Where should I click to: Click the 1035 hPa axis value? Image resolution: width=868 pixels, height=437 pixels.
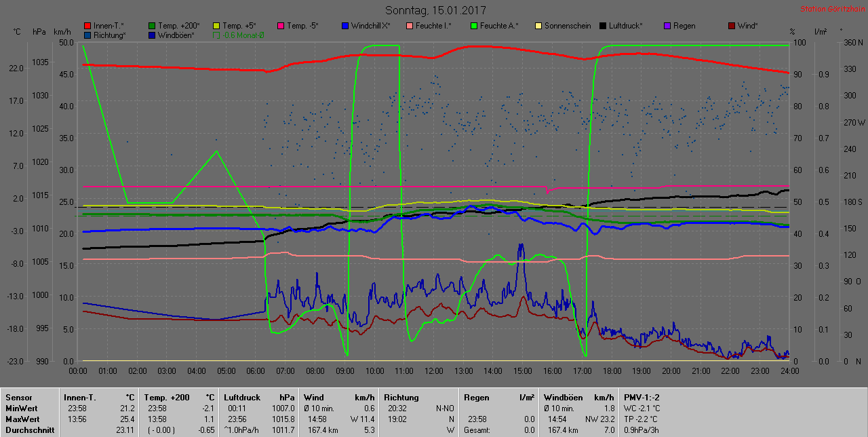[40, 62]
